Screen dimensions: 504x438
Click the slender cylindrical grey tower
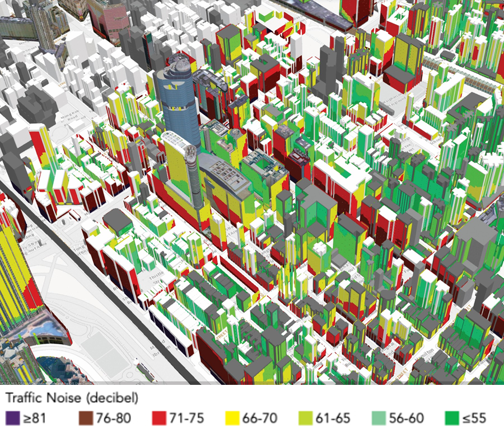click(193, 179)
